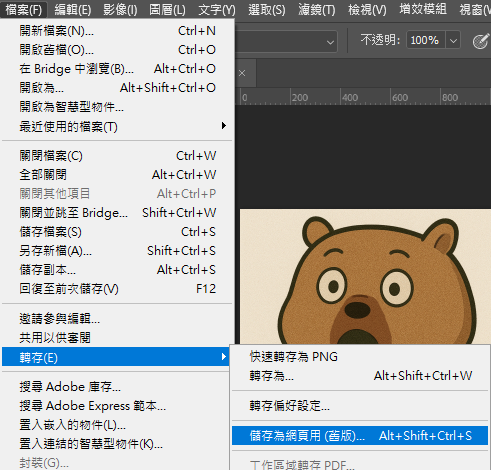
Task: Open the 編輯(E) menu
Action: [73, 10]
